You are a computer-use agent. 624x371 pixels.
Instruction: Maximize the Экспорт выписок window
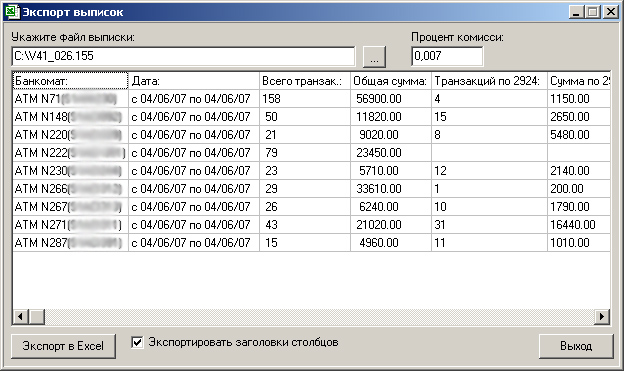click(x=593, y=12)
